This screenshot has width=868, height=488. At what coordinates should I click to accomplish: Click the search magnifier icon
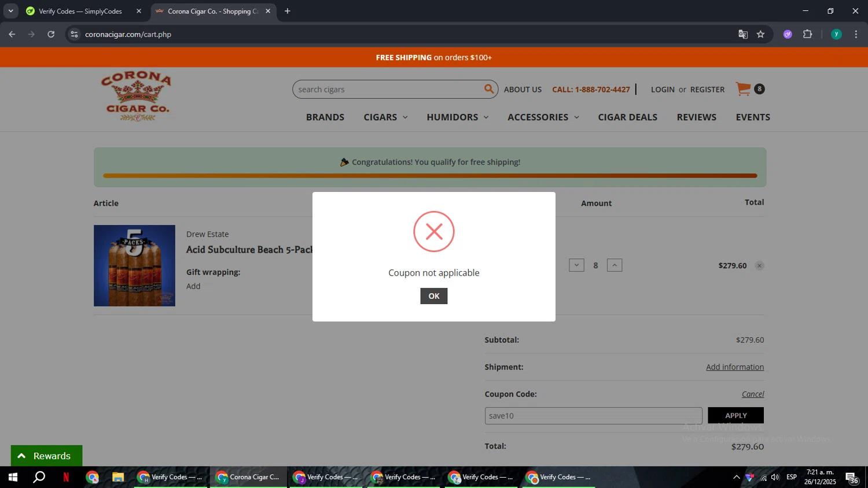[x=489, y=89]
